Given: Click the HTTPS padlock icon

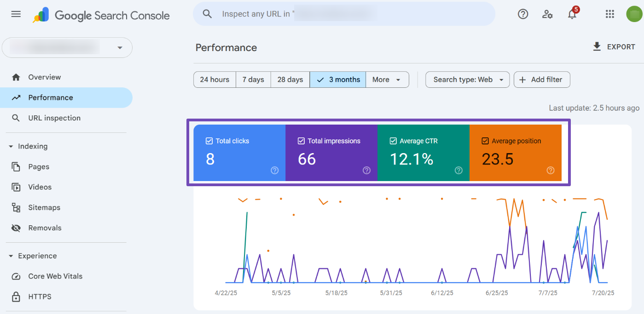Looking at the screenshot, I should click(x=16, y=297).
